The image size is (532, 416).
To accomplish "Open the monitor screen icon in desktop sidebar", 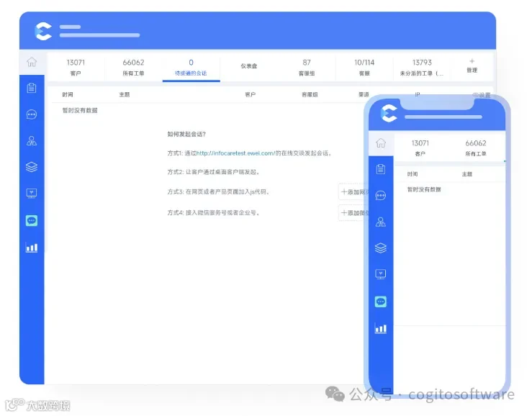I will [32, 194].
